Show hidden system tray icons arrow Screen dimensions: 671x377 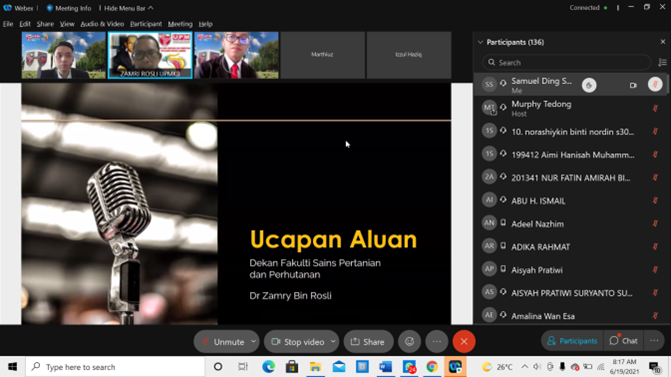pos(524,367)
